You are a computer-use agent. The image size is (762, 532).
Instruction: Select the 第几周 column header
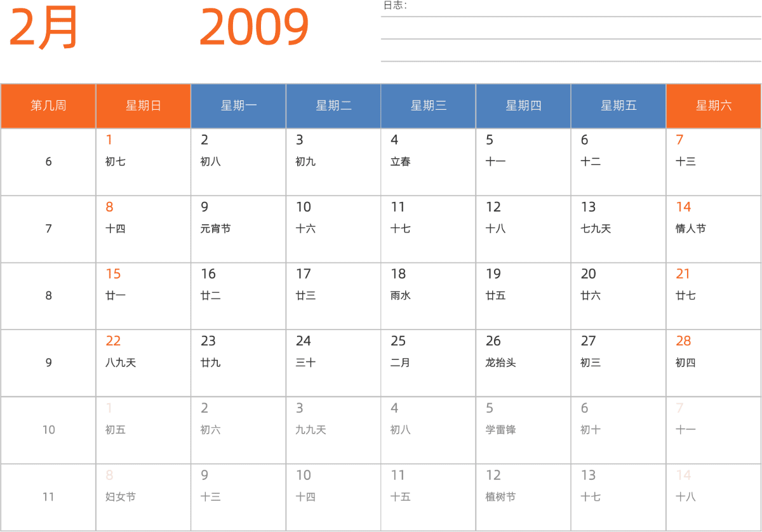coord(48,106)
